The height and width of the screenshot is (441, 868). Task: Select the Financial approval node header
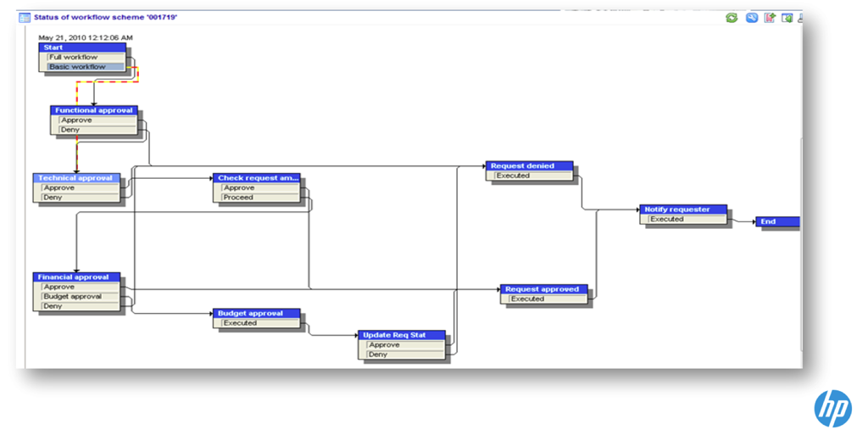point(76,277)
